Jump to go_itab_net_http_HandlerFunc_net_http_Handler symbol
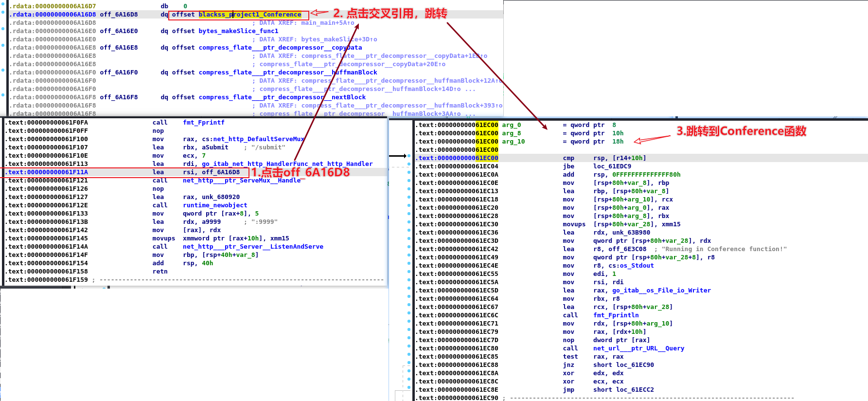Viewport: 868px width, 401px height. [287, 164]
